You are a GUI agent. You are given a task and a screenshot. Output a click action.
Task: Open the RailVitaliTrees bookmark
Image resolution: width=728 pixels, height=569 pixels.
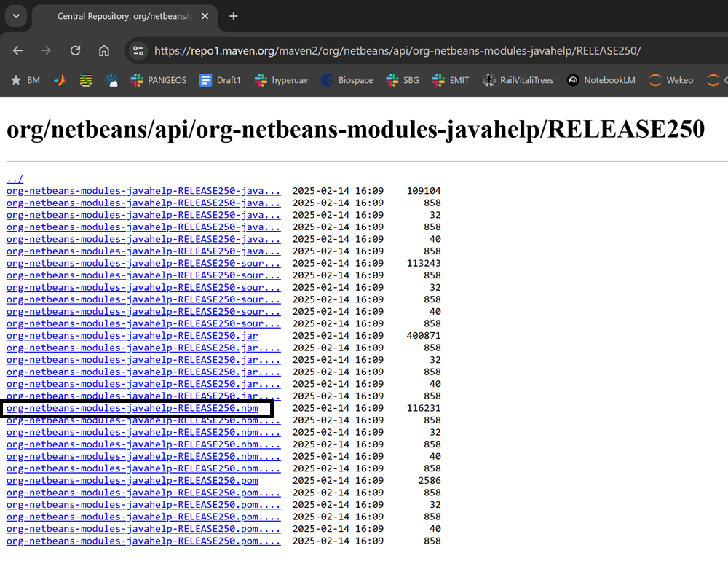[518, 80]
